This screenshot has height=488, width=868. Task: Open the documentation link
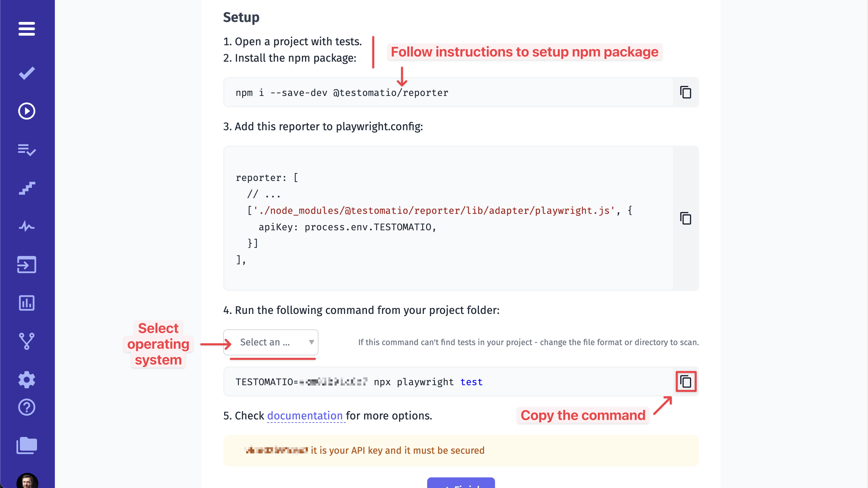click(x=305, y=415)
